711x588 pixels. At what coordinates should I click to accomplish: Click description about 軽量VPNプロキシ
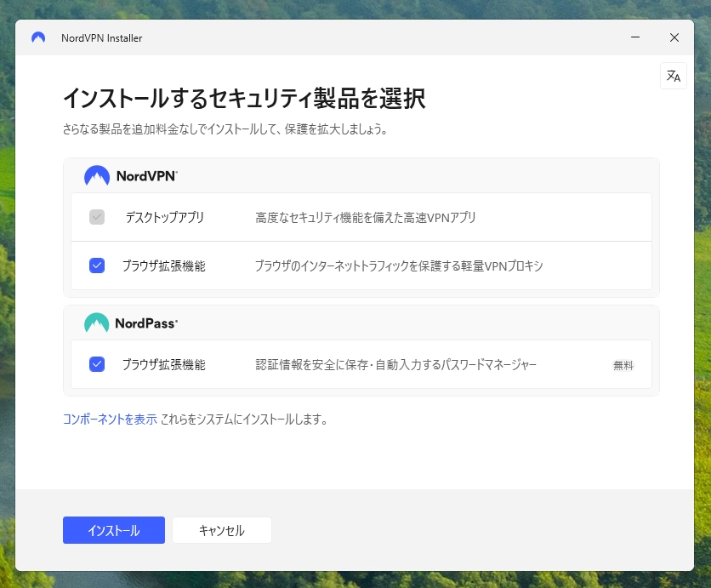pyautogui.click(x=399, y=265)
